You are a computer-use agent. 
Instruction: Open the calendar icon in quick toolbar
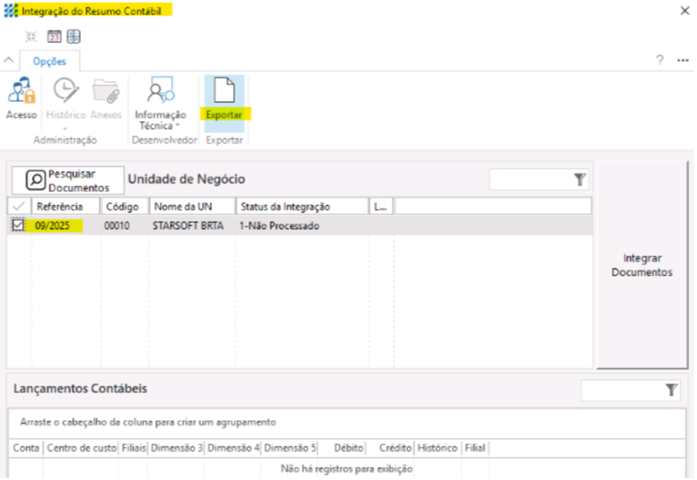54,36
